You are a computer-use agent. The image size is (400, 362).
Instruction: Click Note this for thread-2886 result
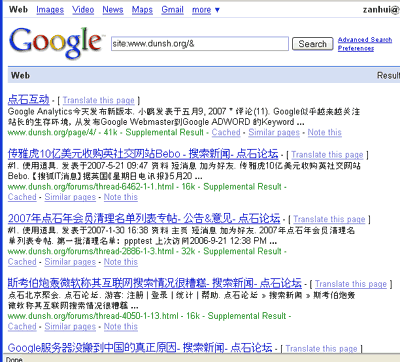point(121,262)
